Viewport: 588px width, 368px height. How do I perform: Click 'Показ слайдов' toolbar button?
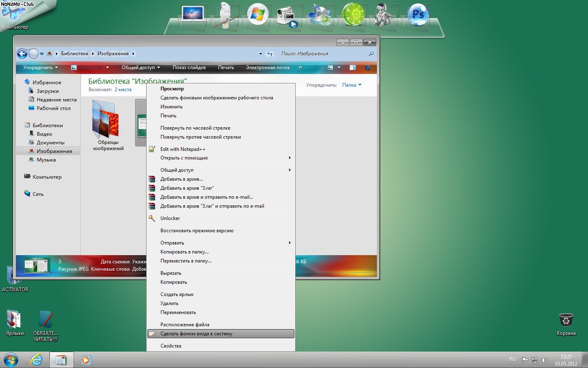pyautogui.click(x=189, y=67)
